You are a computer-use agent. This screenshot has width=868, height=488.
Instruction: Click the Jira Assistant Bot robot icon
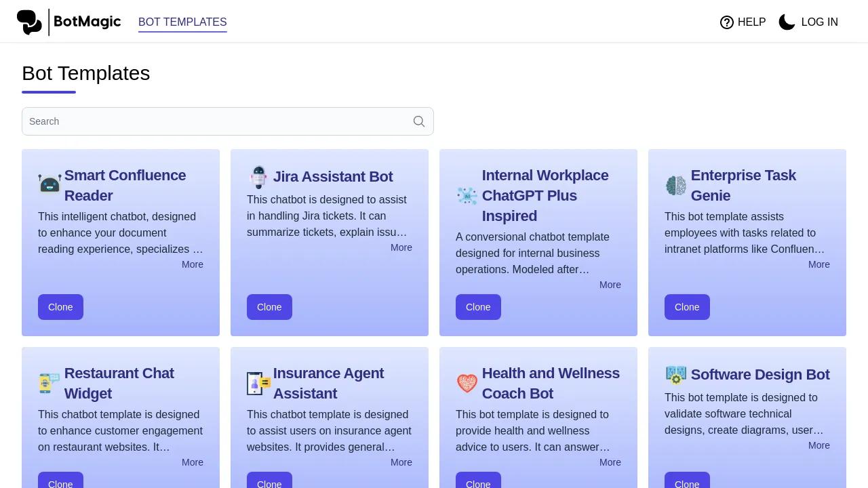click(258, 177)
